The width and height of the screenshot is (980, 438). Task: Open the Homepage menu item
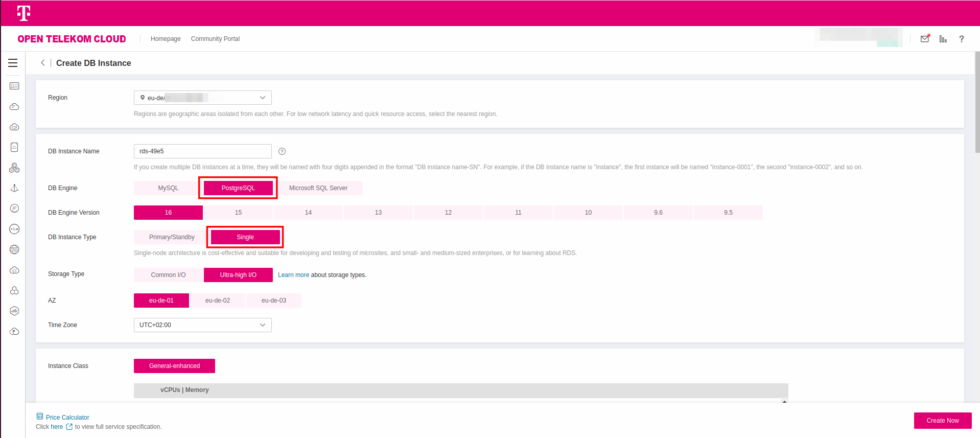[x=166, y=39]
